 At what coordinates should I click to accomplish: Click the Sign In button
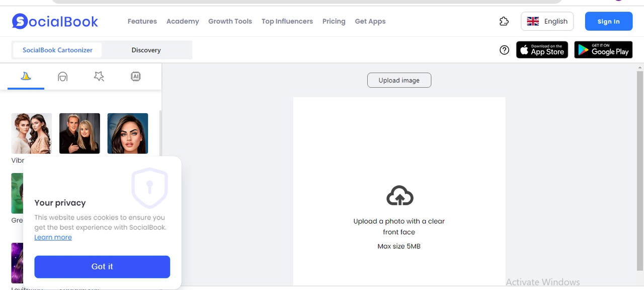(608, 21)
